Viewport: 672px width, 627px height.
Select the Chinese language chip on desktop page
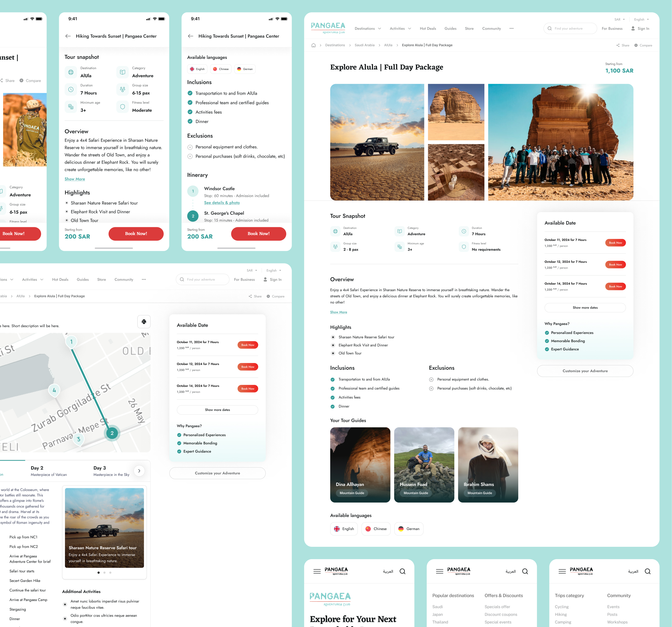point(376,529)
